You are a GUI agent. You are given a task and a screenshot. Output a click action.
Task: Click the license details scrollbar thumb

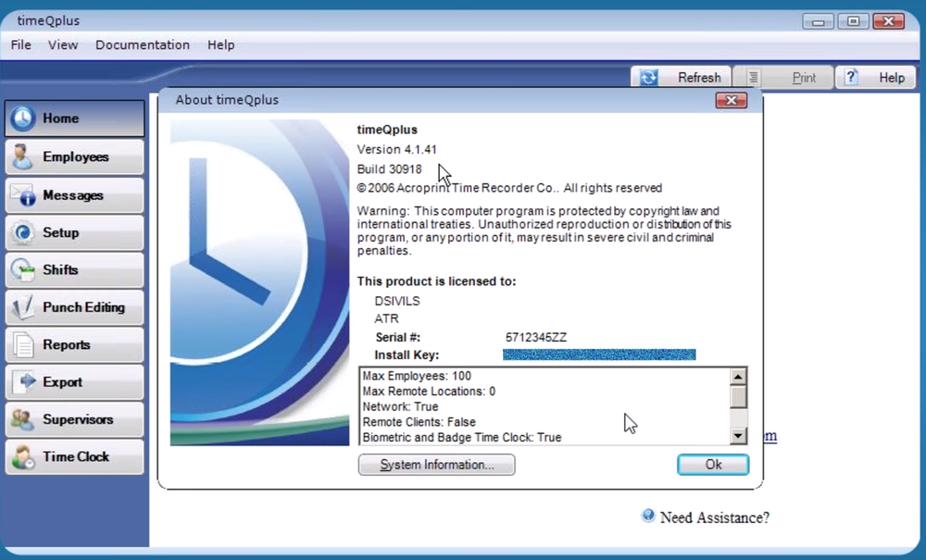[x=738, y=396]
